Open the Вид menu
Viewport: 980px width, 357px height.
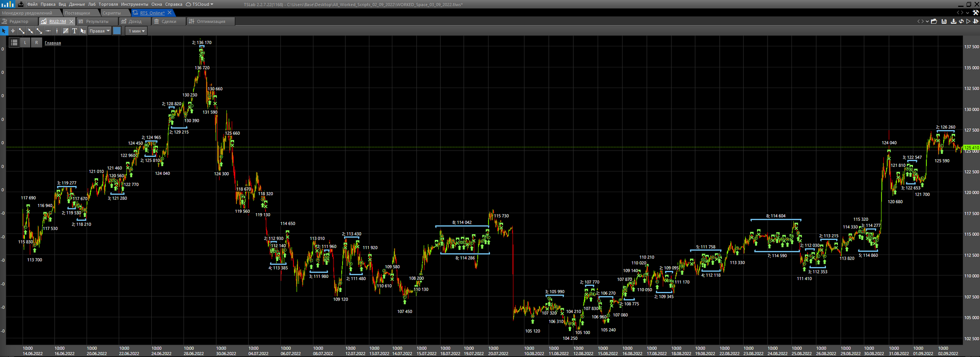[x=62, y=4]
